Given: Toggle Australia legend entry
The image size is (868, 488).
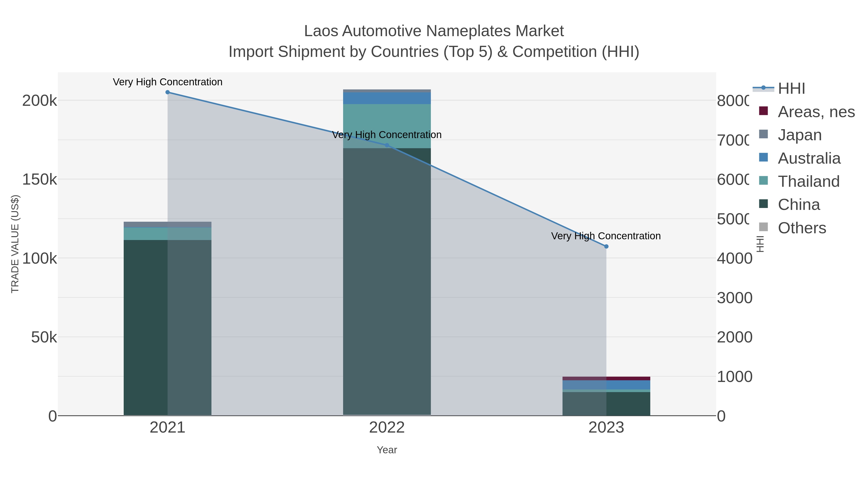Looking at the screenshot, I should 800,158.
